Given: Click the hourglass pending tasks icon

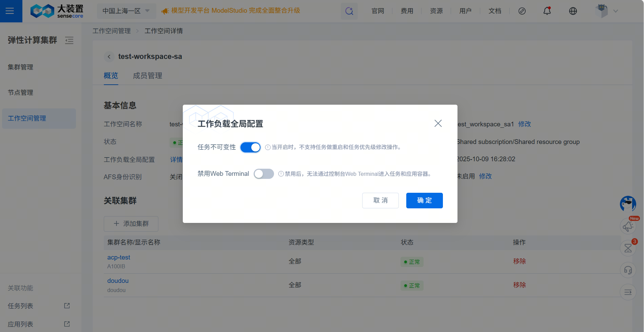Looking at the screenshot, I should [x=628, y=248].
